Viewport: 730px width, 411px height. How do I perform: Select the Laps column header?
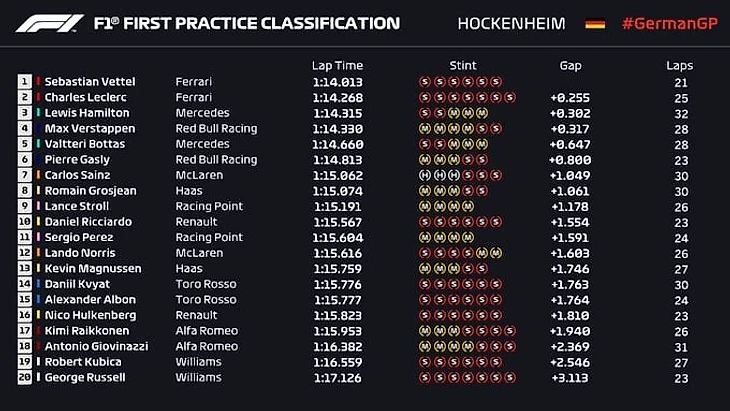pos(679,65)
